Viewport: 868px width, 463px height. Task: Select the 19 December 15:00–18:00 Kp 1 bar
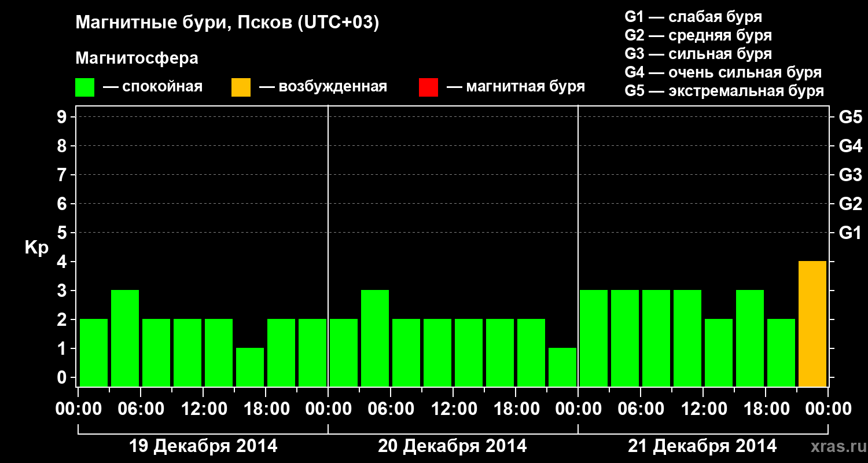[250, 368]
